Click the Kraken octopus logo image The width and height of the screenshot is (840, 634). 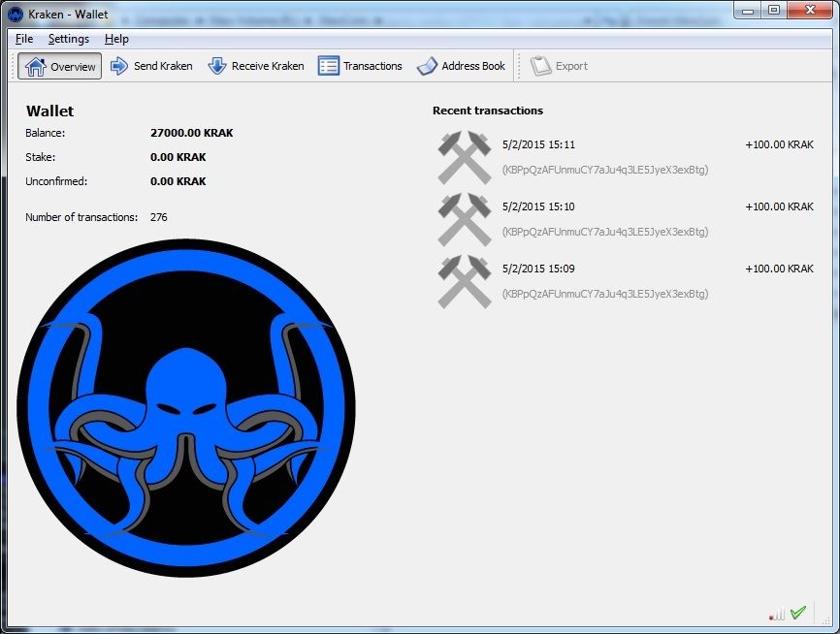tap(186, 408)
